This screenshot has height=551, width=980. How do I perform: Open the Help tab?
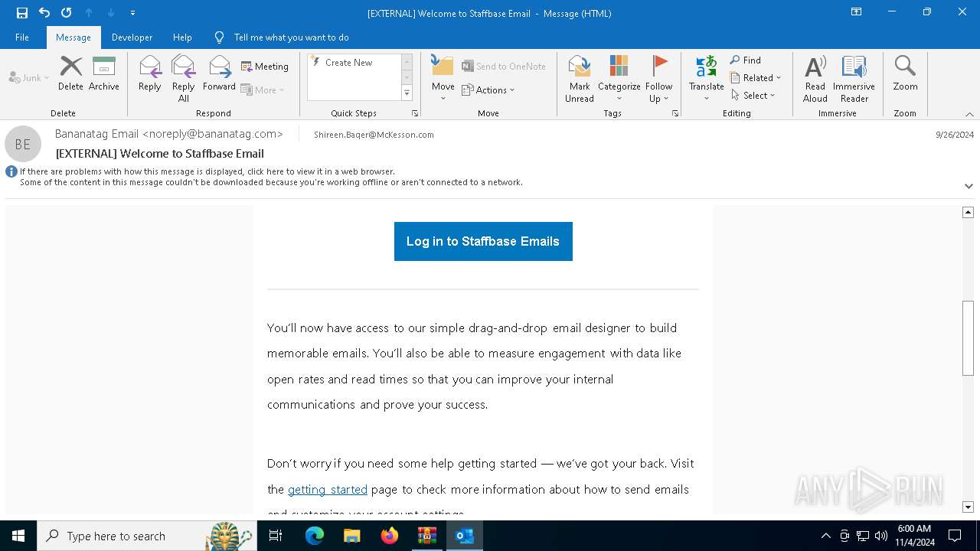click(x=182, y=37)
